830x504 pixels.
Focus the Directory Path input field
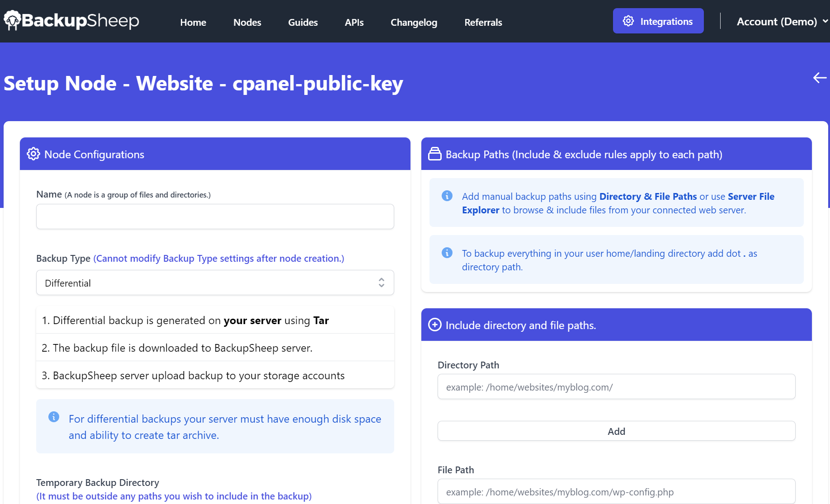(617, 386)
